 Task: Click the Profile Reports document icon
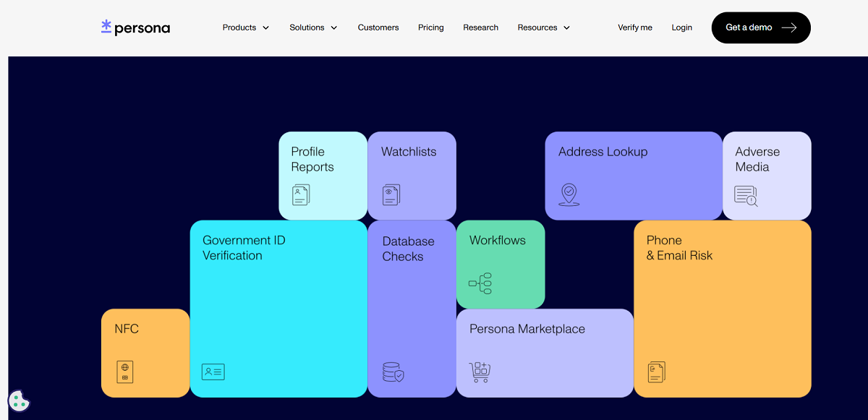point(301,194)
